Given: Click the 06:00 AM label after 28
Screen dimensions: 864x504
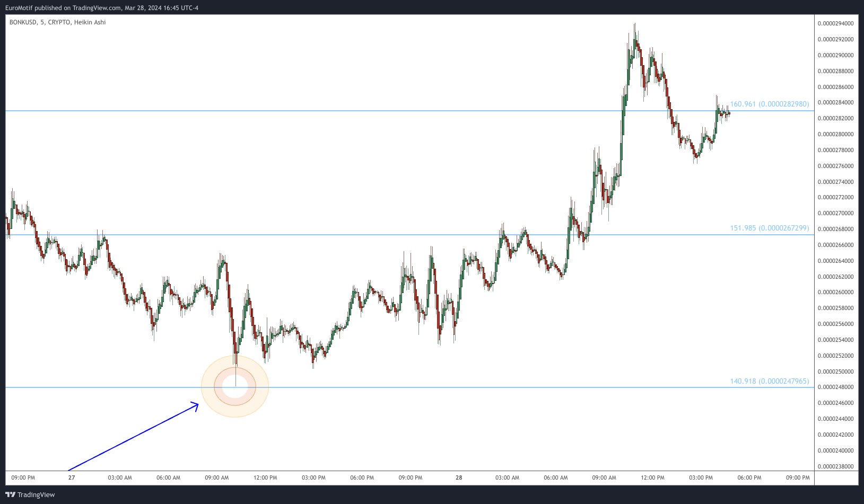Looking at the screenshot, I should (x=555, y=478).
